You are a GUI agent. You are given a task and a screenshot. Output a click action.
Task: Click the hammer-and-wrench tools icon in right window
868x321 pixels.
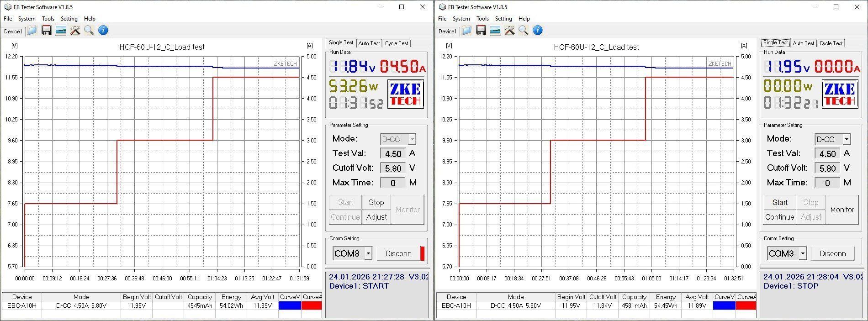pyautogui.click(x=509, y=31)
